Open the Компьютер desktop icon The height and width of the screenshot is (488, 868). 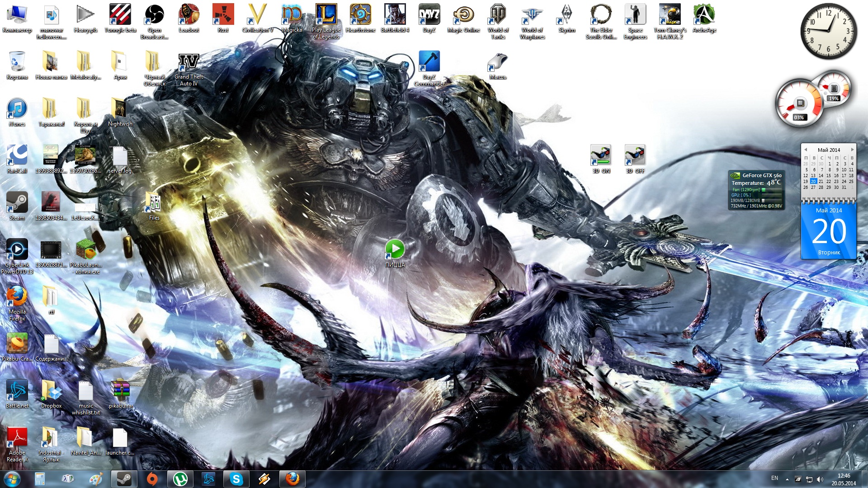[17, 19]
